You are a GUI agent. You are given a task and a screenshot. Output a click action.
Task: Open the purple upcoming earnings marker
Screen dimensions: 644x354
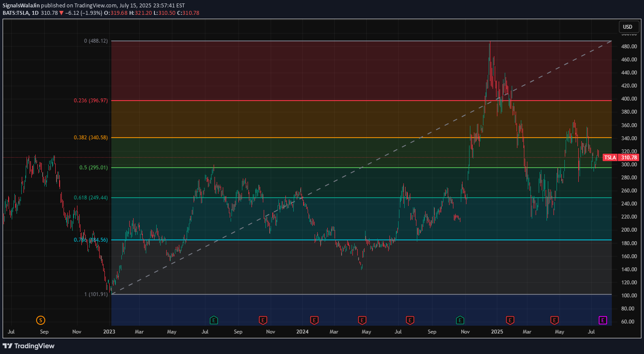coord(603,320)
